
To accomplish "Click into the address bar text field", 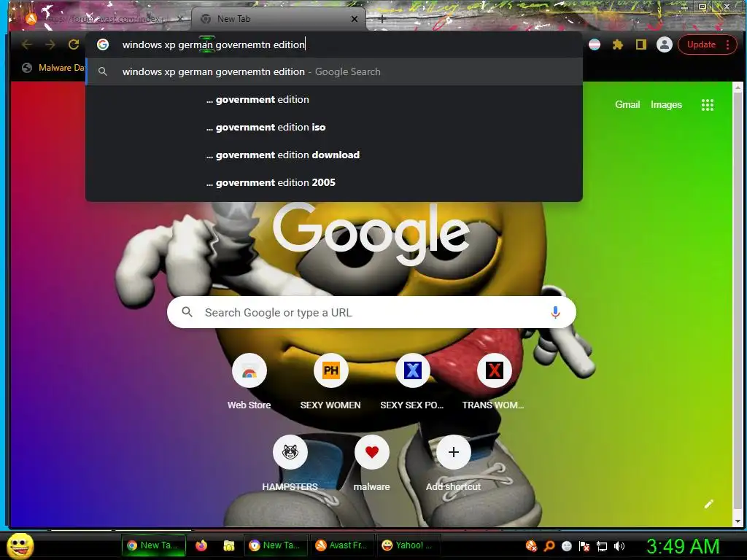I will (x=333, y=44).
